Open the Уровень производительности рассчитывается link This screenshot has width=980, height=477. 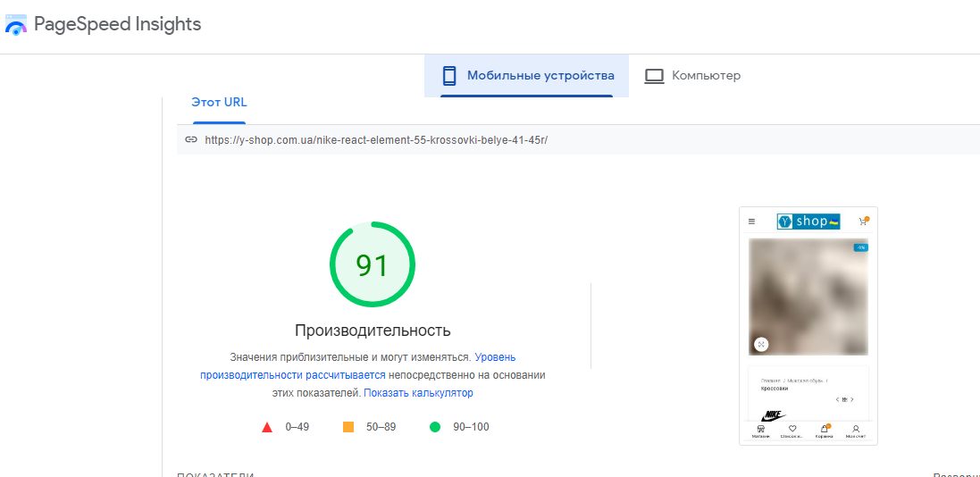pos(357,366)
